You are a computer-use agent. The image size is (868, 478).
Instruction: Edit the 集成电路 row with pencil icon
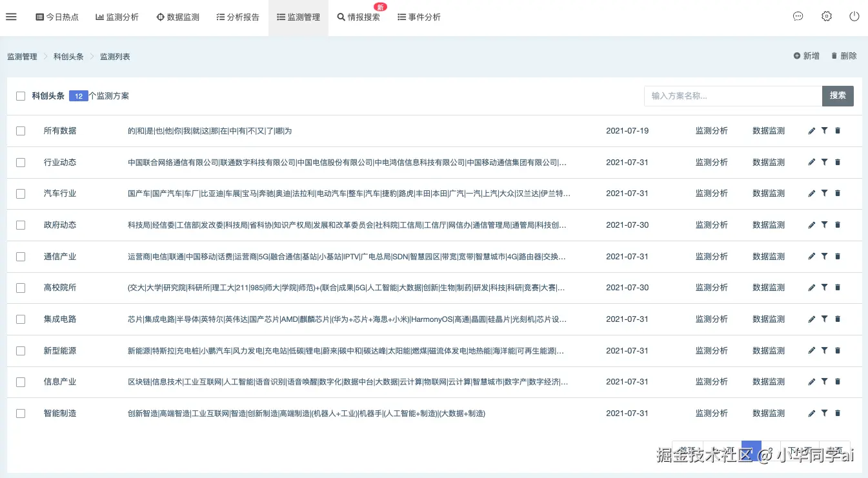pyautogui.click(x=812, y=319)
